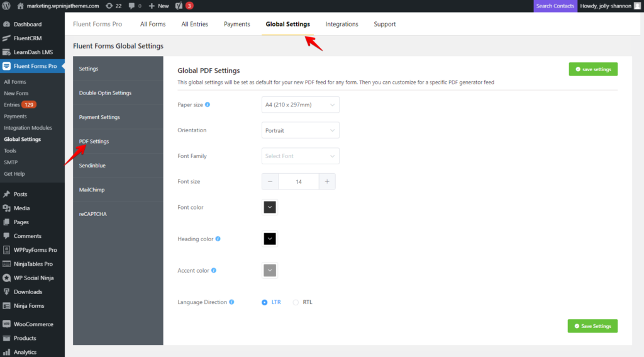Switch to the Payments tab
Viewport: 644px width, 357px height.
(x=237, y=25)
